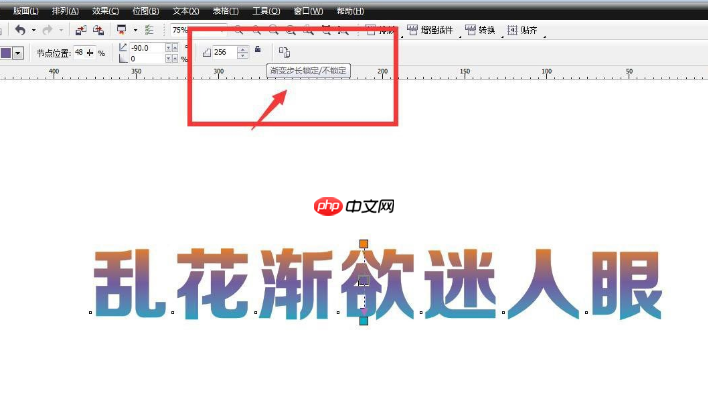This screenshot has width=708, height=413.
Task: Expand the undo history dropdown arrow
Action: [x=33, y=30]
